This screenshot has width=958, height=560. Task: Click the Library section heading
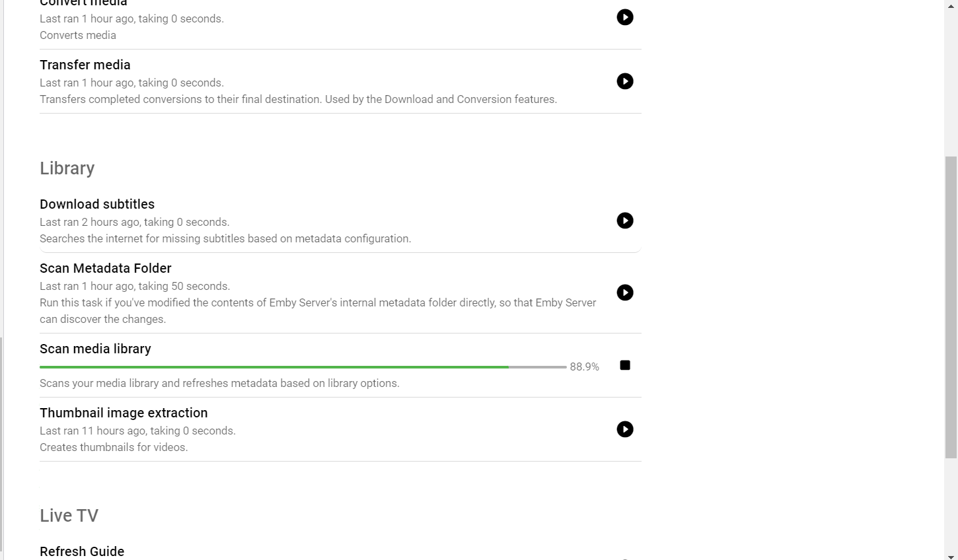coord(67,168)
